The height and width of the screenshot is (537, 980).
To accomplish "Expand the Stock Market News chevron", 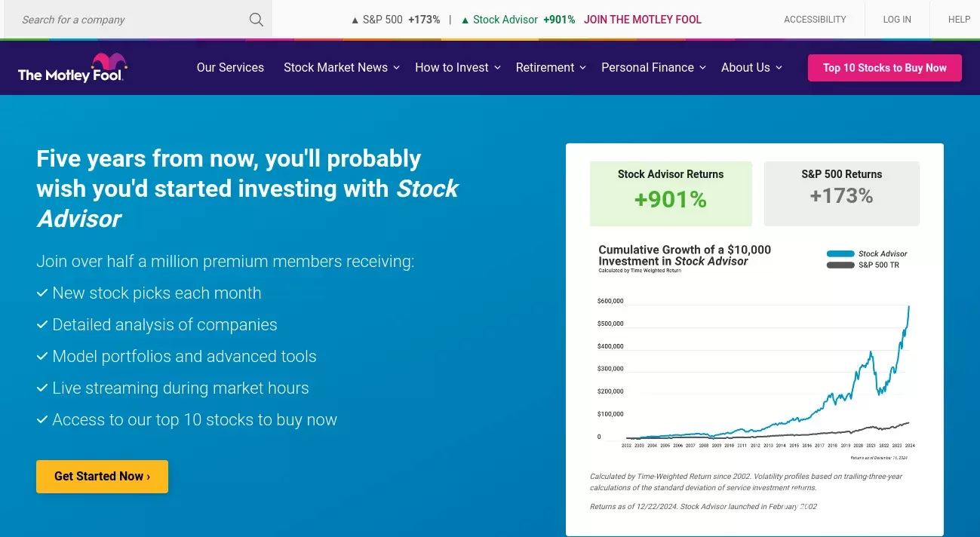I will 397,68.
